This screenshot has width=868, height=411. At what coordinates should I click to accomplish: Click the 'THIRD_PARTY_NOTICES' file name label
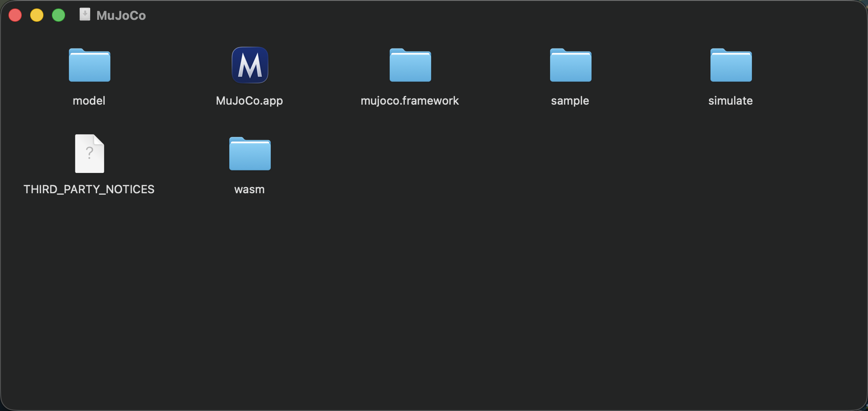pyautogui.click(x=89, y=189)
